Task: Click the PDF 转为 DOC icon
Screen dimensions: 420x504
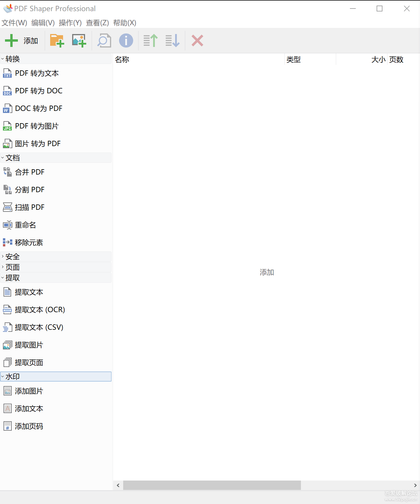Action: click(7, 91)
